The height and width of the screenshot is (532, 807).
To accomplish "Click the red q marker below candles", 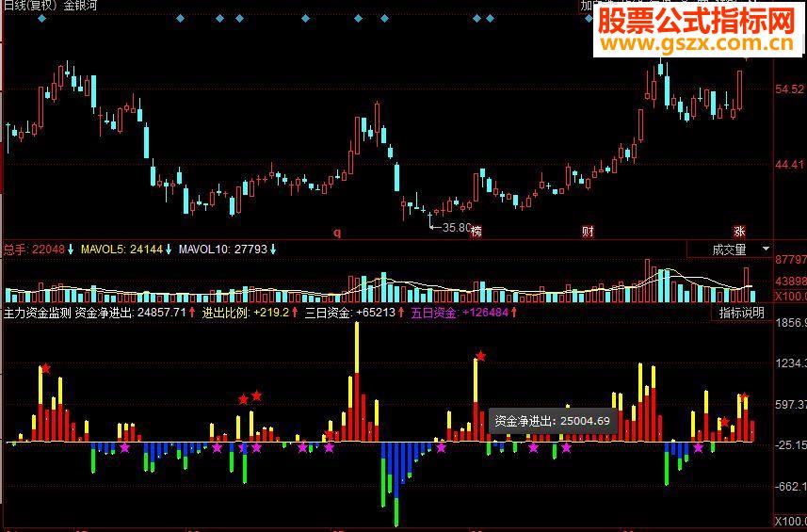I will pos(337,233).
